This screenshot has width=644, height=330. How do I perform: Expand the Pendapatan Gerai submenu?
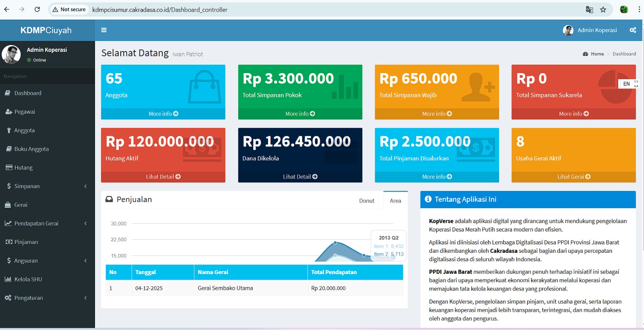tap(47, 223)
